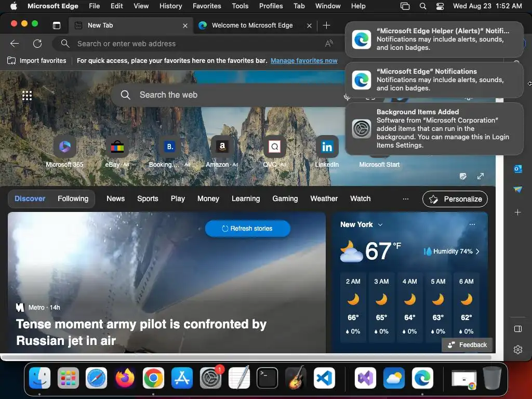Click the Personalize button
532x399 pixels.
pos(455,199)
